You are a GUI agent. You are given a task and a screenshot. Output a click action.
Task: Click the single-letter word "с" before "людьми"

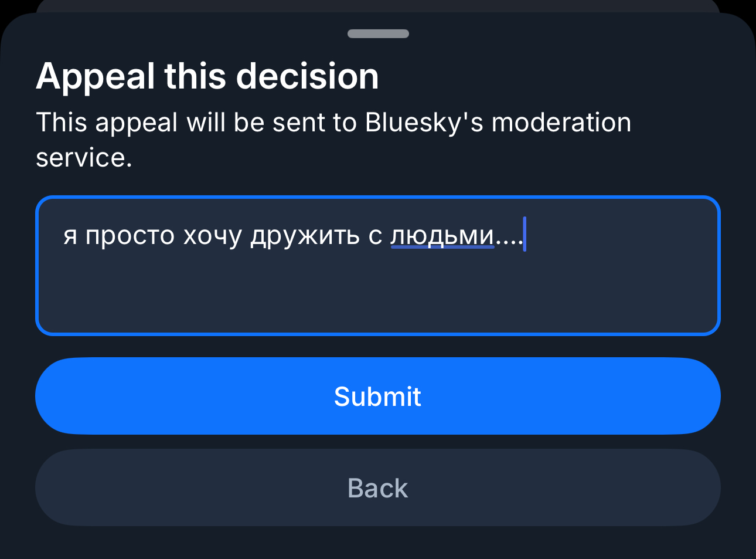pos(375,235)
